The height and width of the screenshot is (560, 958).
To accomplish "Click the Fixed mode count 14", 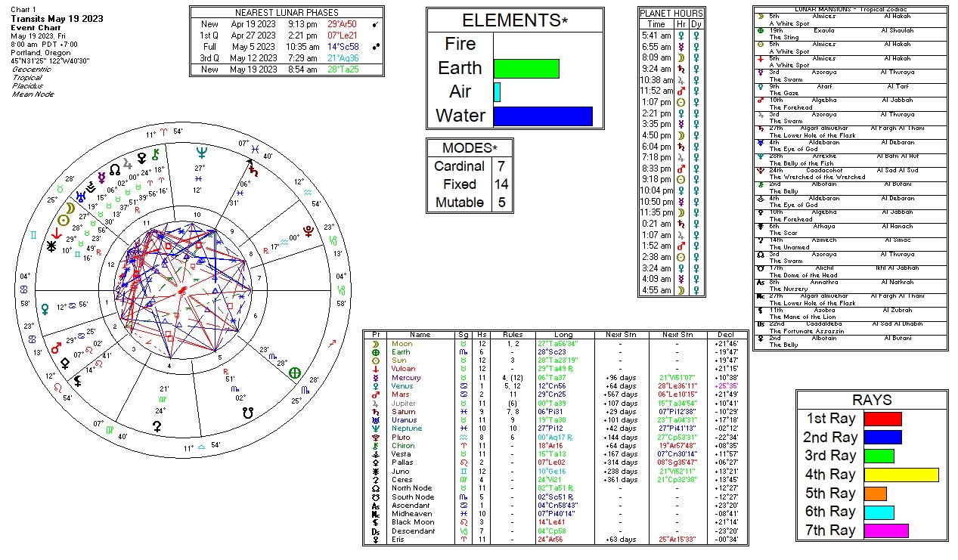I will point(501,184).
